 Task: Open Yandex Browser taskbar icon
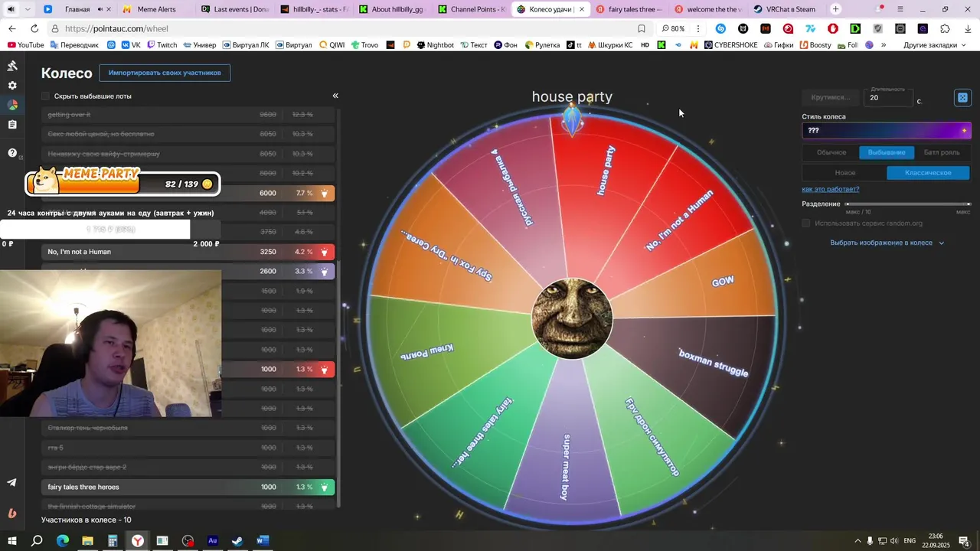coord(138,541)
